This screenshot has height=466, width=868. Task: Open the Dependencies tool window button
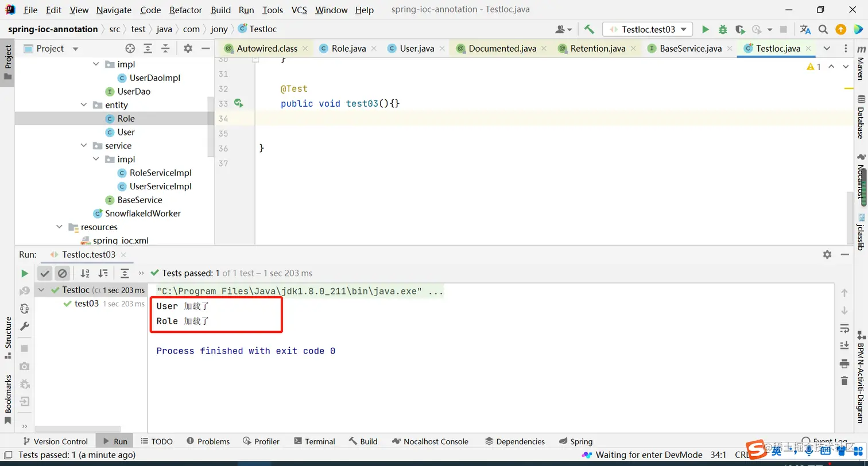(515, 441)
